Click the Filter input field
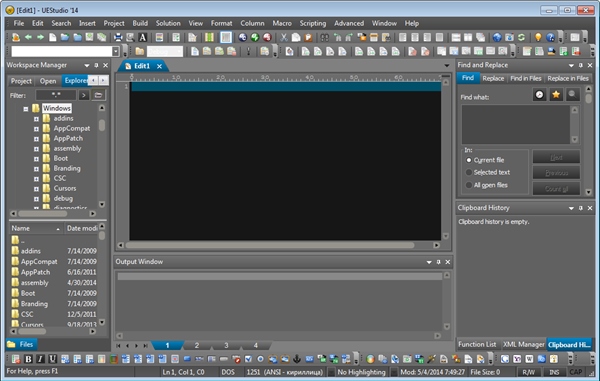This screenshot has width=600, height=381. point(56,95)
